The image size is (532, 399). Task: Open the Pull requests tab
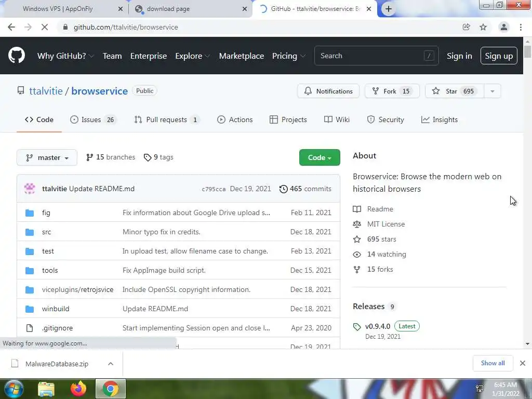(x=167, y=120)
